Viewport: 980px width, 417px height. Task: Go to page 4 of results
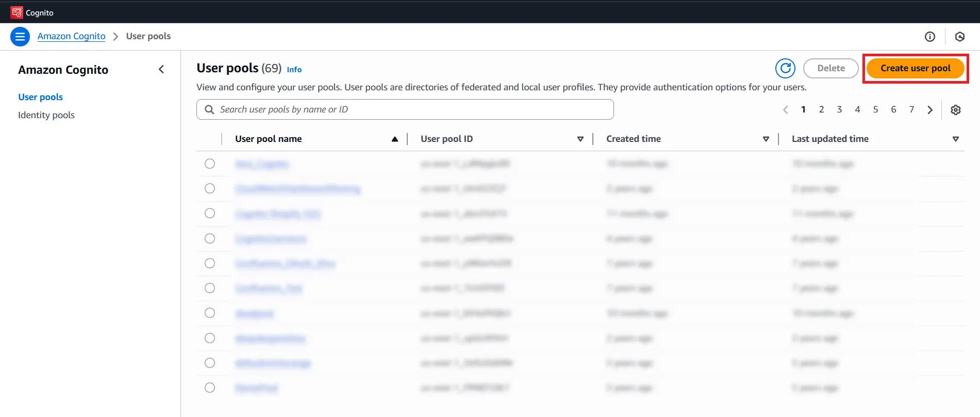coord(857,109)
